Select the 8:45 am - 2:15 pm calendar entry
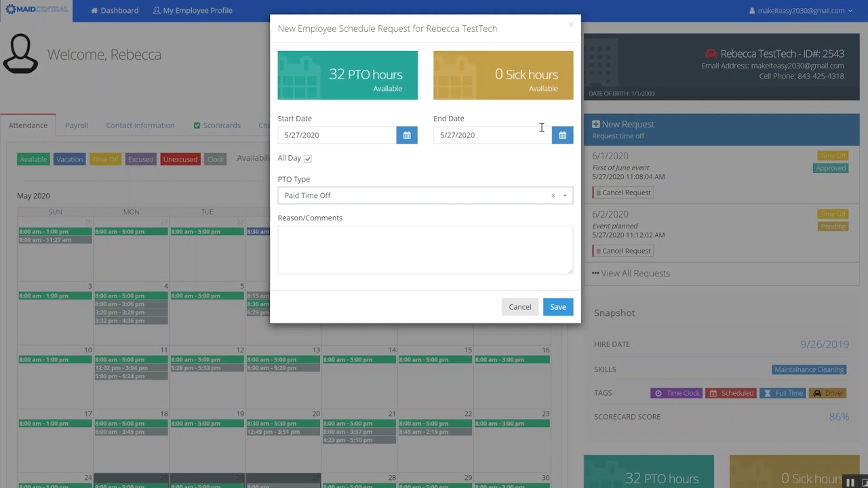 point(435,432)
